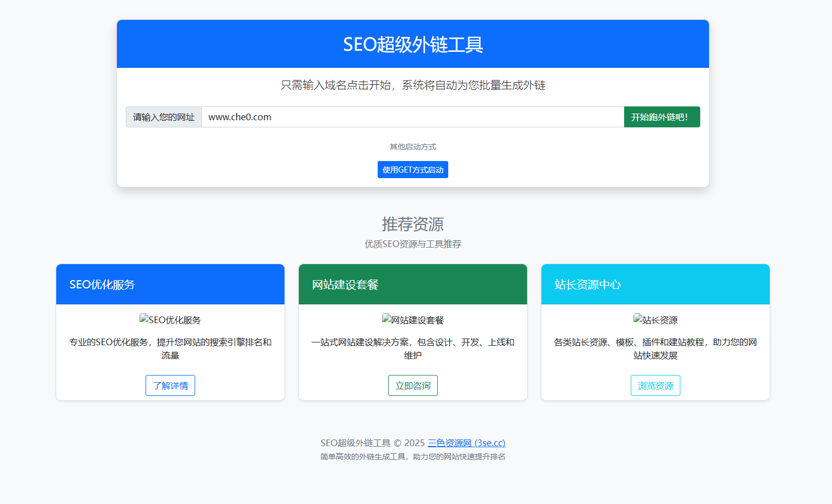Viewport: 832px width, 504px height.
Task: Open 了解详情 under SEO优化服务
Action: 170,385
